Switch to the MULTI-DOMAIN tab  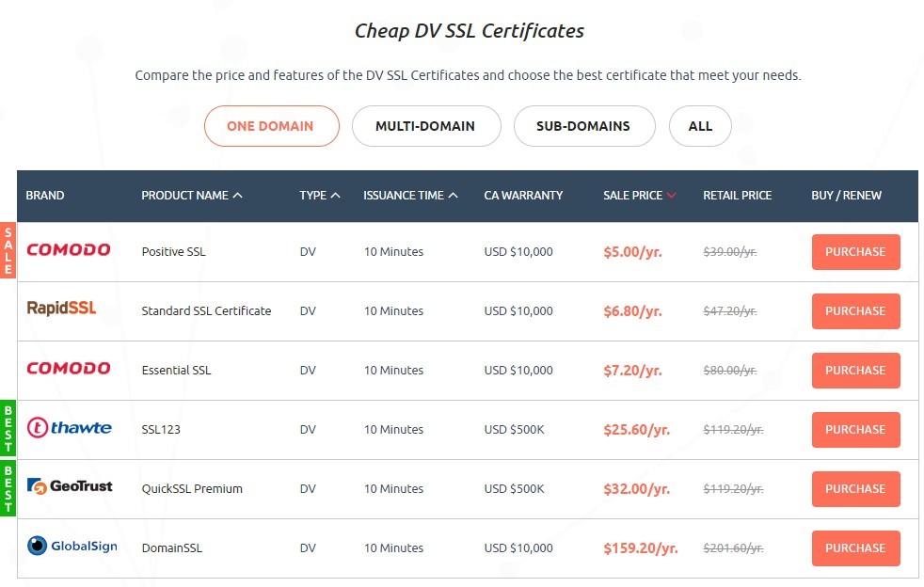(x=425, y=125)
